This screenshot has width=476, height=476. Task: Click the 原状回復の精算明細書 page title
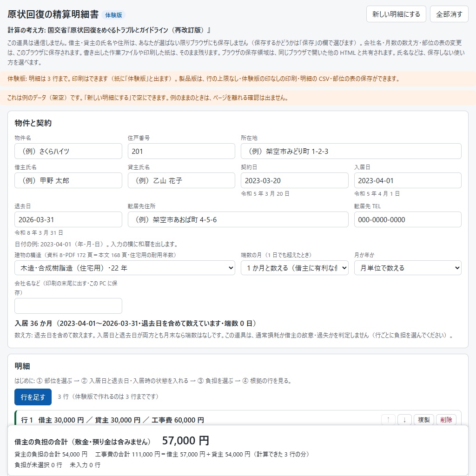coord(53,14)
